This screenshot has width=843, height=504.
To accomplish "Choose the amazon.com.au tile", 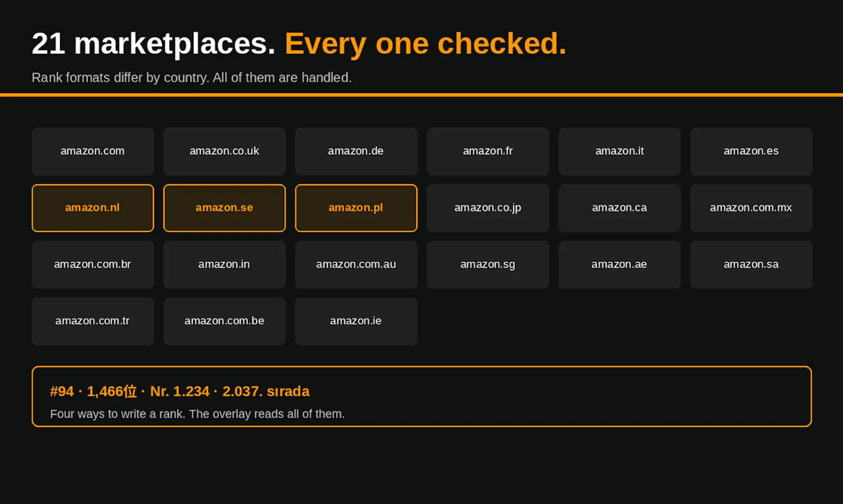I will (356, 264).
